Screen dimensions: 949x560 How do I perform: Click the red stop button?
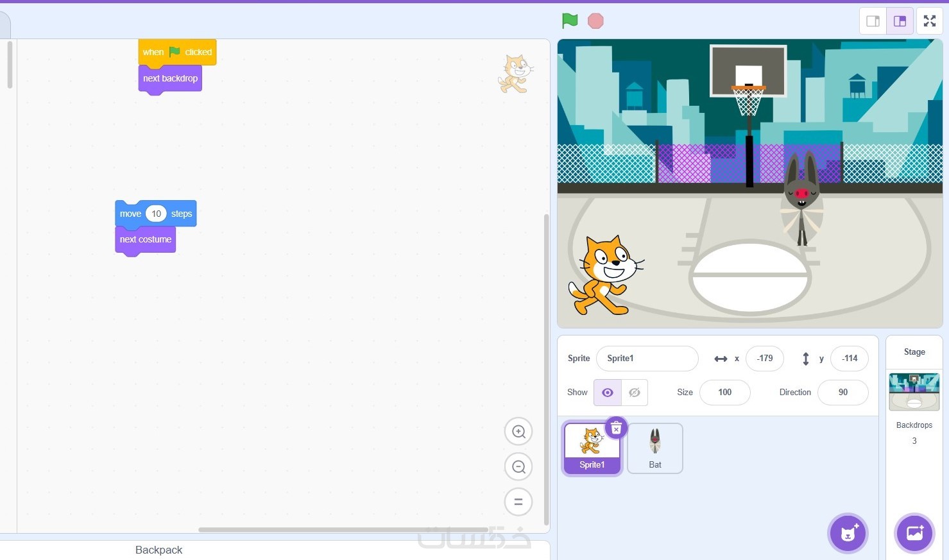point(595,21)
